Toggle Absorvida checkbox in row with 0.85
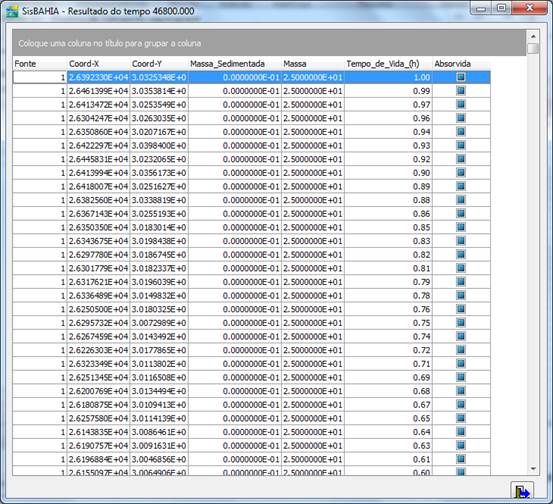The height and width of the screenshot is (504, 553). coord(461,227)
